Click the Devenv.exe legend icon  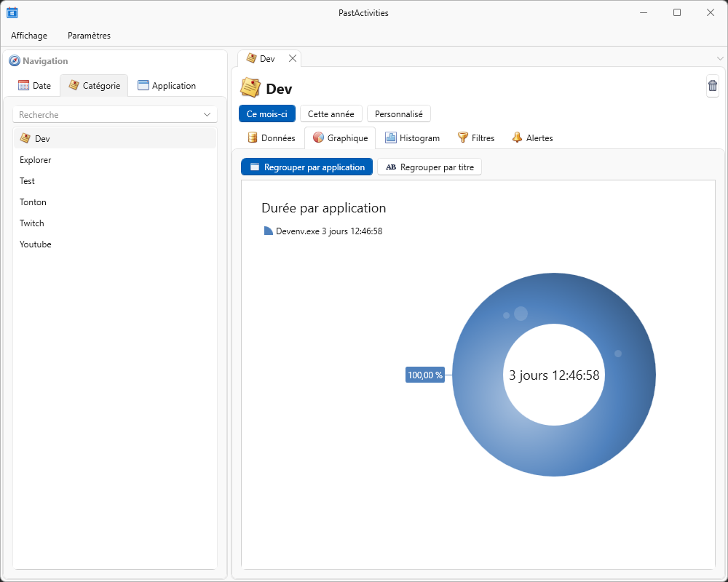coord(268,231)
